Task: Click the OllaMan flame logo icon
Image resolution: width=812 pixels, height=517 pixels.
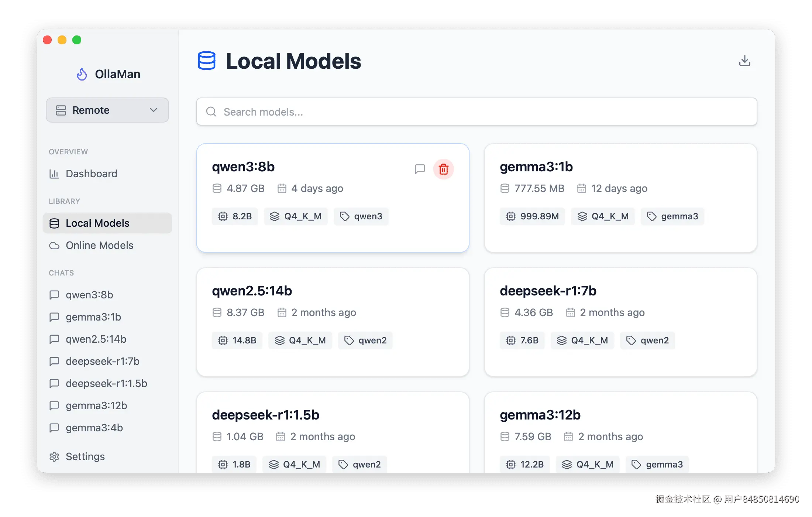Action: tap(82, 74)
